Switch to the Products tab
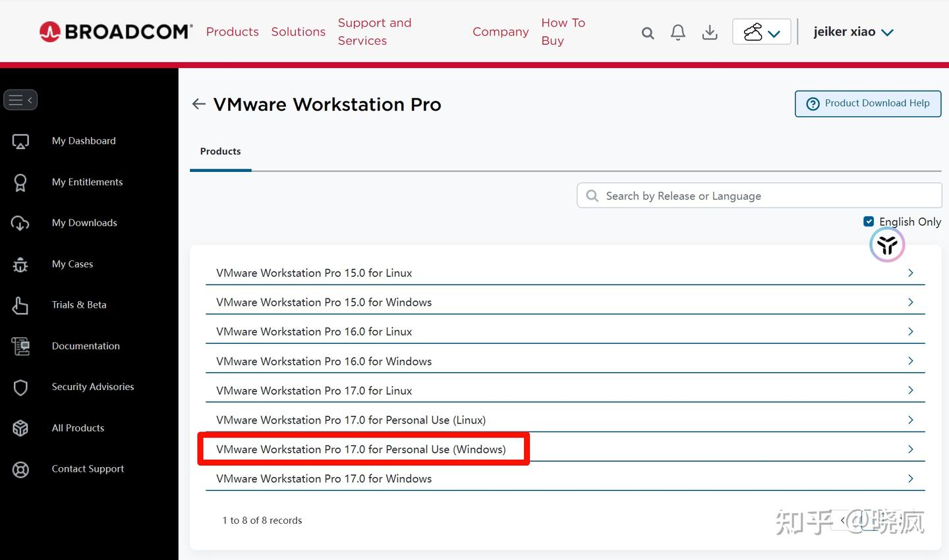 pyautogui.click(x=220, y=151)
